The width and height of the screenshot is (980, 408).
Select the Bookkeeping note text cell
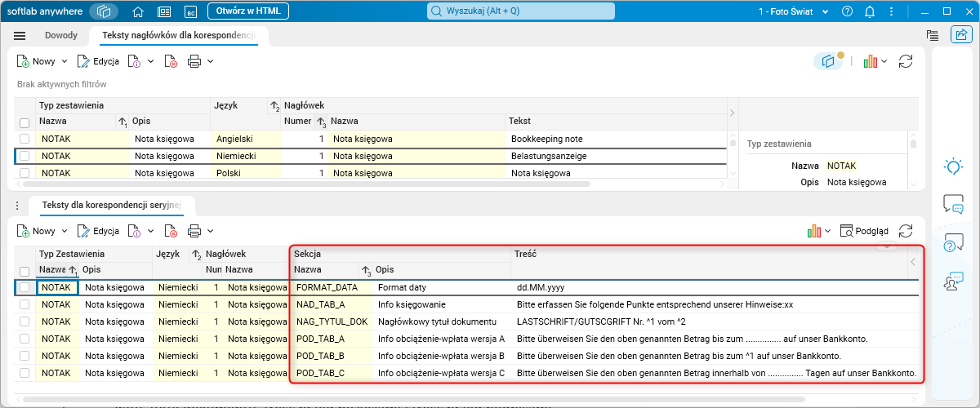(x=617, y=139)
